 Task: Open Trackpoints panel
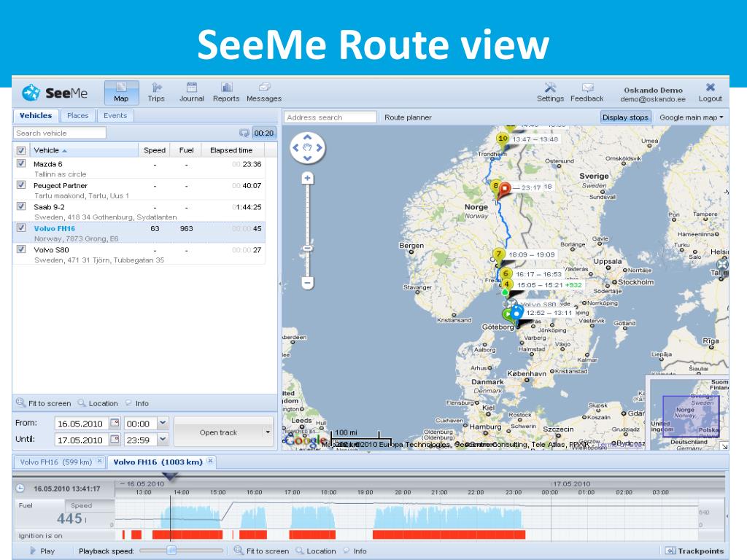694,551
